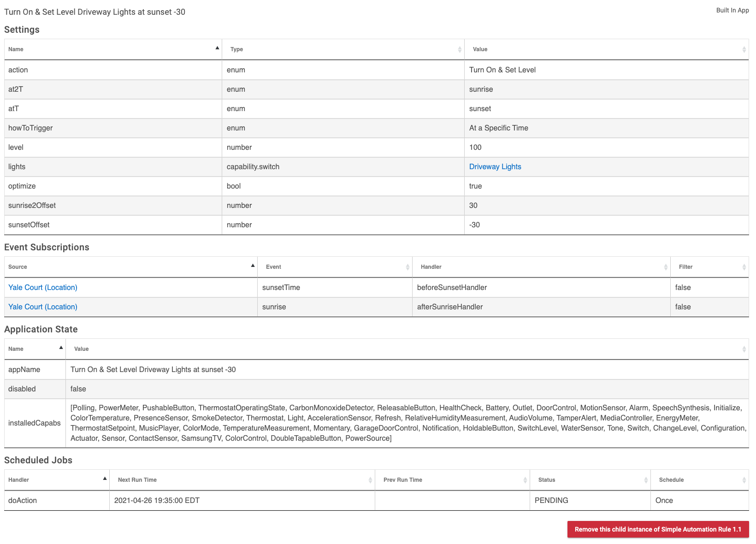Sort Scheduled Jobs by Schedule column
This screenshot has height=544, width=756.
click(x=700, y=480)
